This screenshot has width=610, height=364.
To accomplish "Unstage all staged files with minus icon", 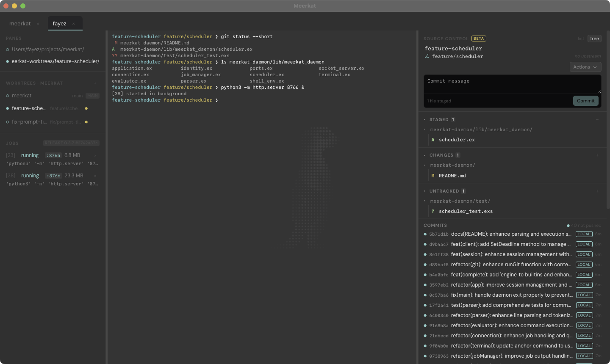I will tap(598, 120).
